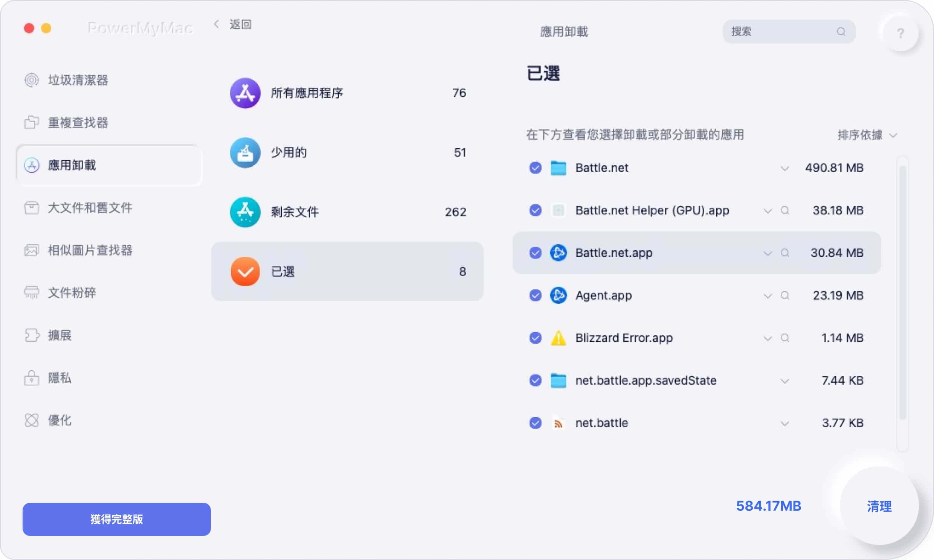Deselect the net.battle checkbox
This screenshot has height=560, width=934.
click(x=535, y=423)
